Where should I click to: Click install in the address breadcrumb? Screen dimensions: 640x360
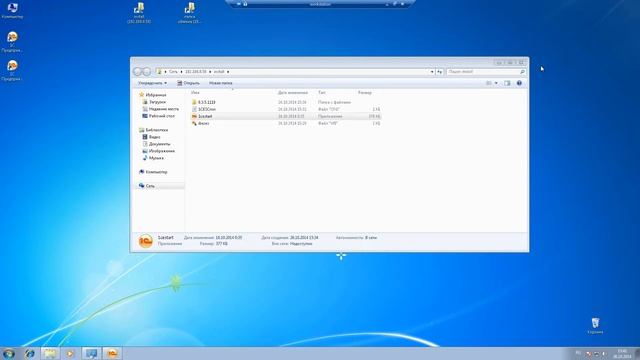coord(219,72)
